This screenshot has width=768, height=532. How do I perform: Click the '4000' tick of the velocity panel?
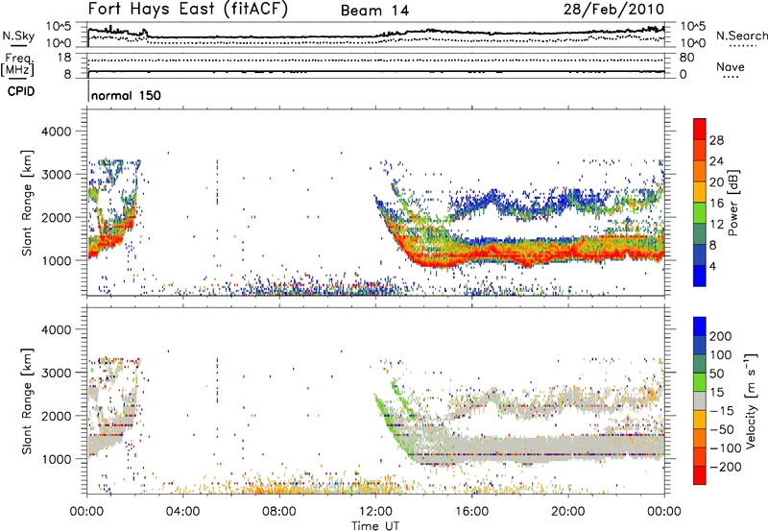pyautogui.click(x=57, y=329)
